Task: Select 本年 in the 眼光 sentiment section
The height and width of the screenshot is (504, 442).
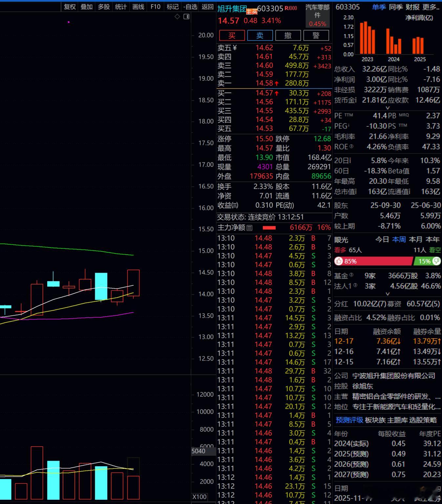Action: pyautogui.click(x=432, y=240)
